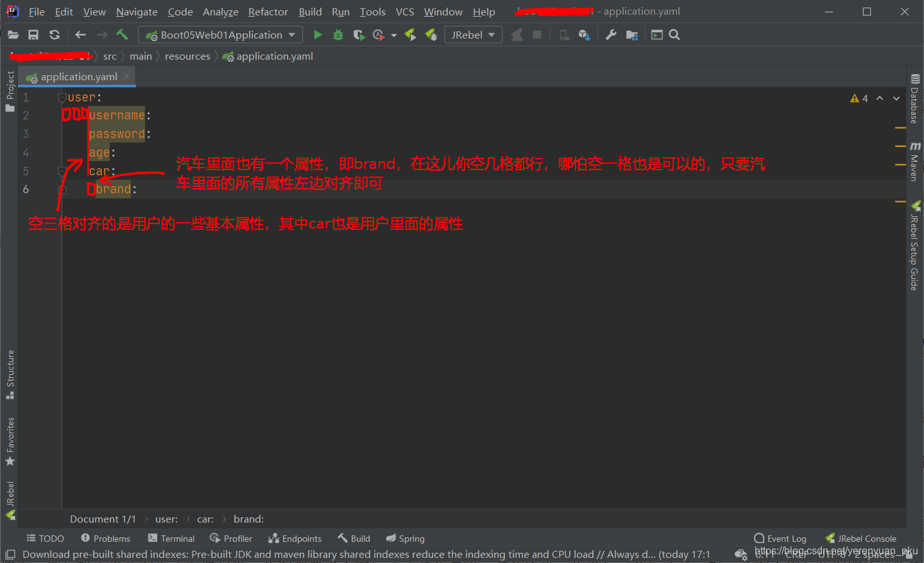
Task: Open Settings wrench icon
Action: pyautogui.click(x=611, y=35)
